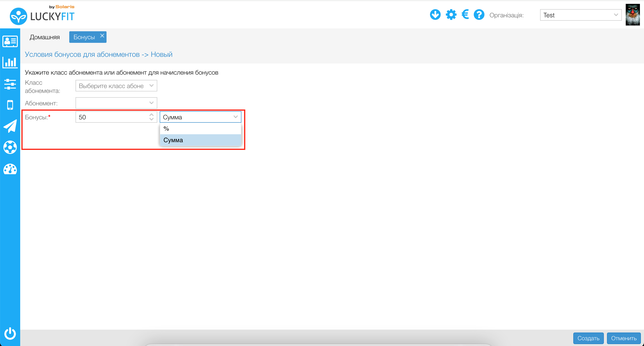Expand the Організація Test dropdown

click(x=580, y=15)
